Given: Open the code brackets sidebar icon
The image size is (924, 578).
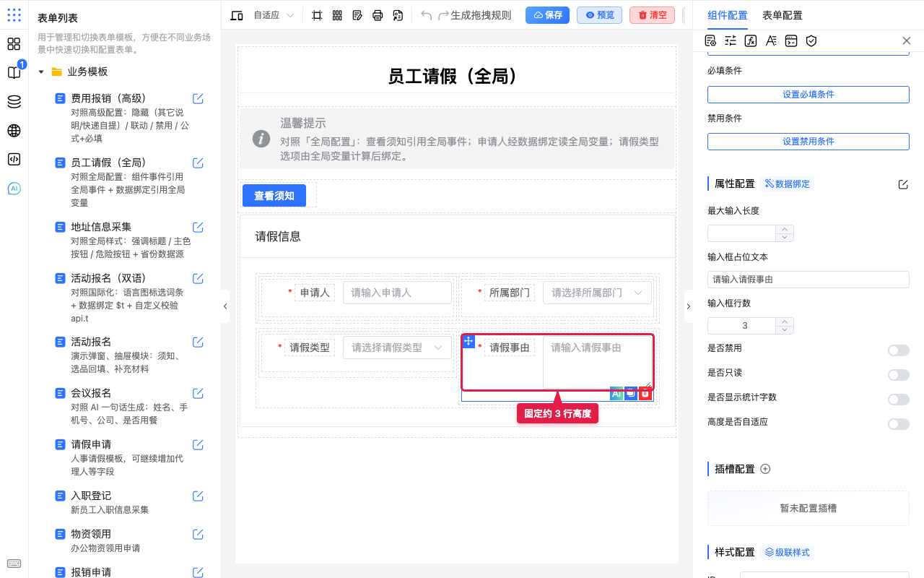Looking at the screenshot, I should [x=14, y=160].
